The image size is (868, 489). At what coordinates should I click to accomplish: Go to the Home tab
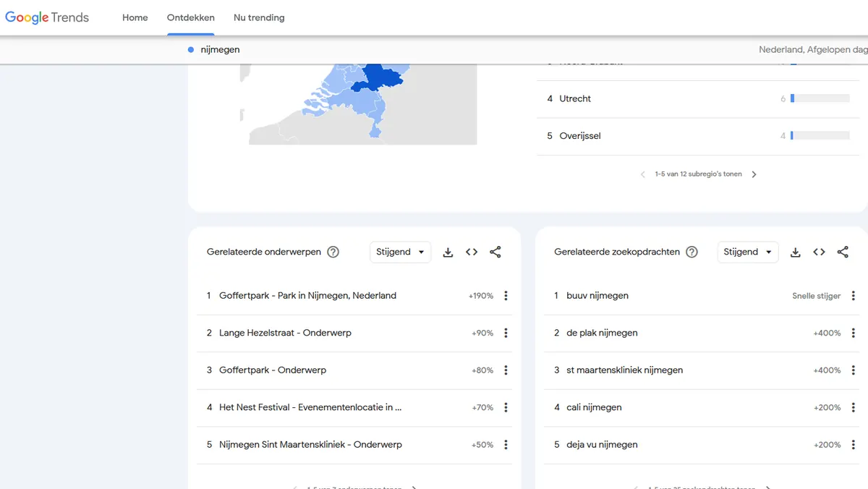[x=135, y=17]
